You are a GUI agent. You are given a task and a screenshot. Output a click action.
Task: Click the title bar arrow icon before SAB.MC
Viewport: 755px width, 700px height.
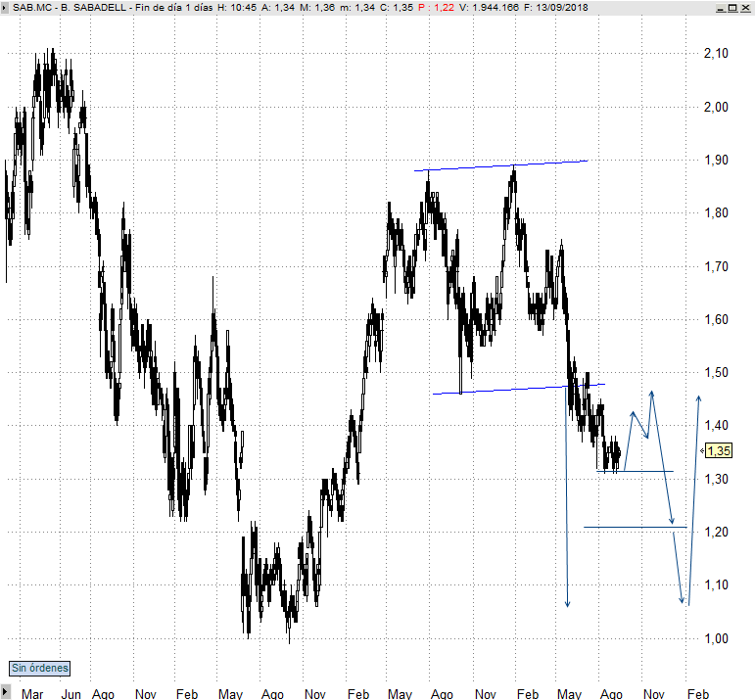[x=4, y=8]
